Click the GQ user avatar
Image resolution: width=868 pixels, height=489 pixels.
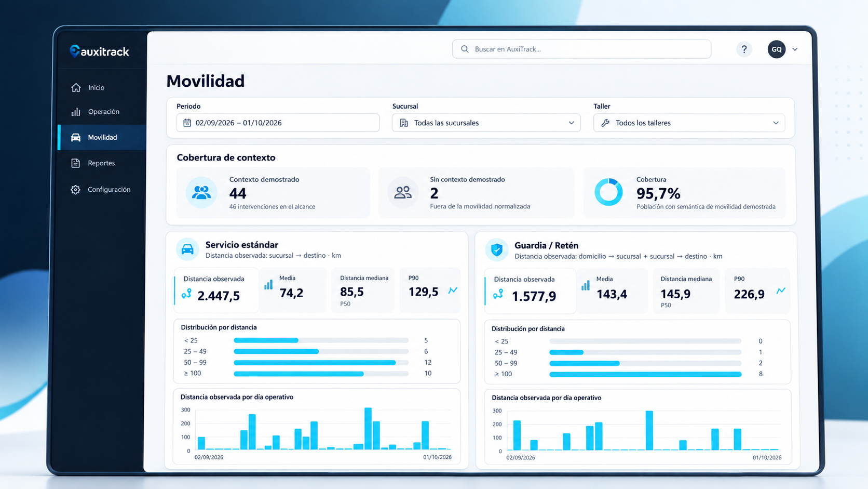777,49
